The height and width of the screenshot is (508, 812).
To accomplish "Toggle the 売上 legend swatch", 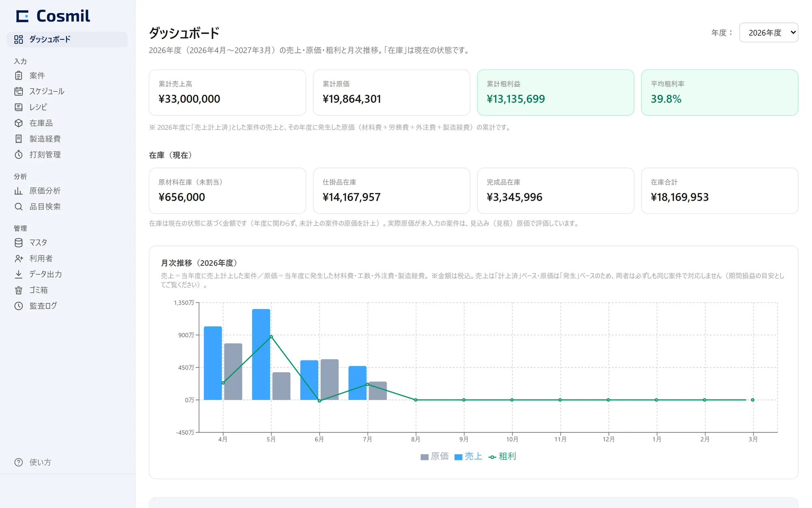I will coord(458,457).
